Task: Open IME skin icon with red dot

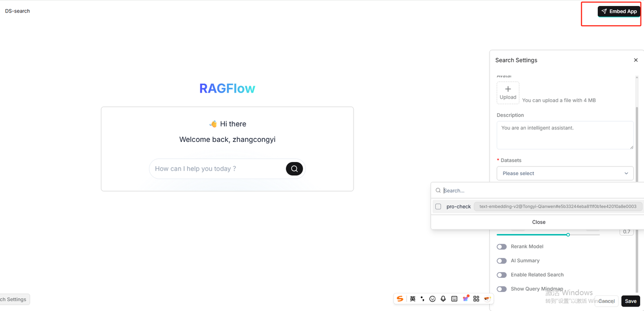Action: pyautogui.click(x=466, y=298)
